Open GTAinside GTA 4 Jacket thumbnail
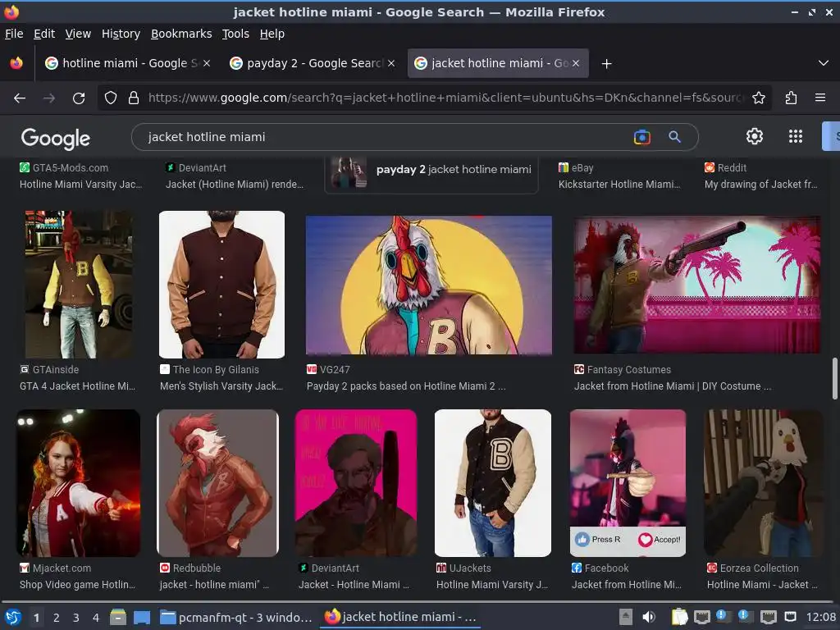This screenshot has width=840, height=630. [x=79, y=285]
